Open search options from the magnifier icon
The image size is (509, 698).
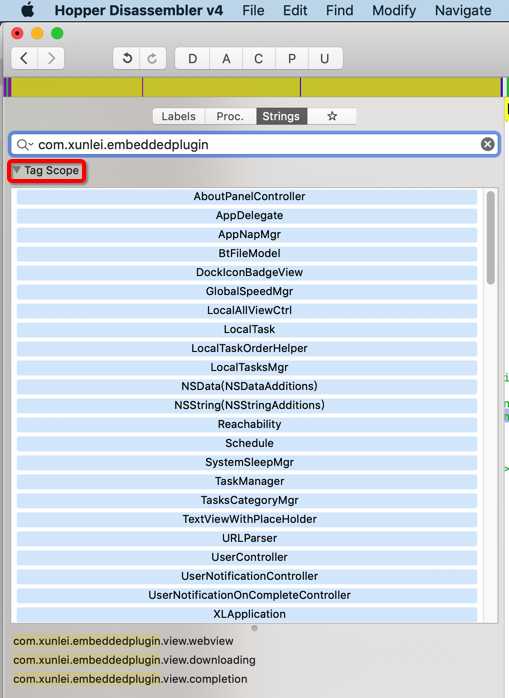[24, 145]
